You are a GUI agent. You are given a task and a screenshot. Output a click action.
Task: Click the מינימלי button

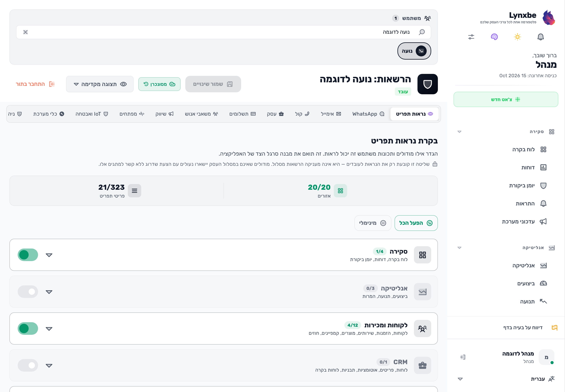click(373, 223)
